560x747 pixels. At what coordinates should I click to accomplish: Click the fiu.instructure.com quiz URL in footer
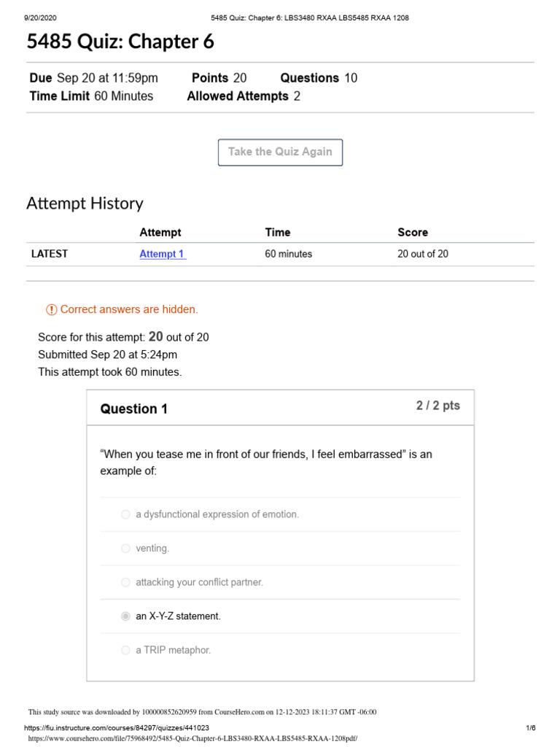[x=117, y=728]
